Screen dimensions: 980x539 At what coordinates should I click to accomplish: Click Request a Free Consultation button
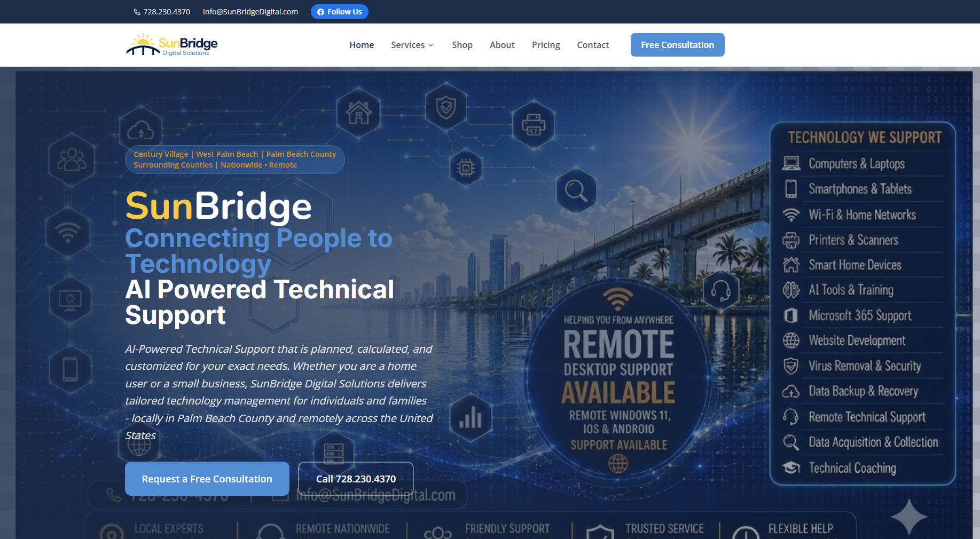tap(207, 479)
